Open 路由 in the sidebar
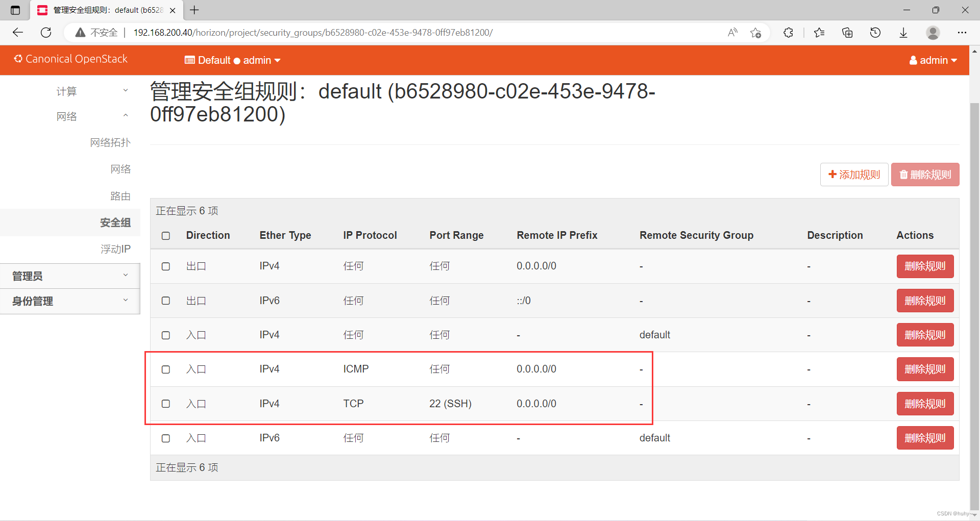The image size is (980, 521). pyautogui.click(x=120, y=196)
